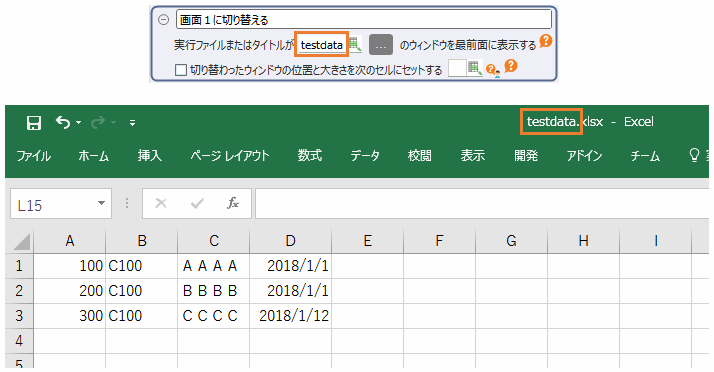This screenshot has height=372, width=714.
Task: Open the help-with-person icon in second row
Action: tap(493, 70)
